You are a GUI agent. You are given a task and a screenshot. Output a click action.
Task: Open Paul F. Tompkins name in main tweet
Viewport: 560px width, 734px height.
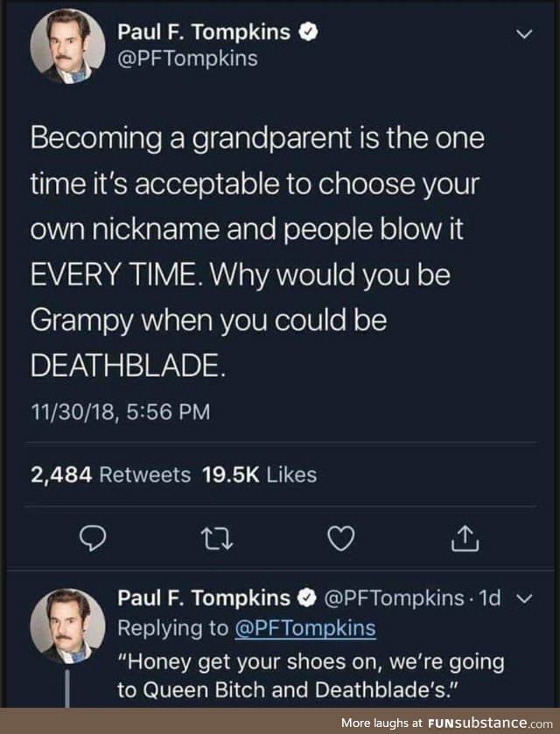click(204, 32)
